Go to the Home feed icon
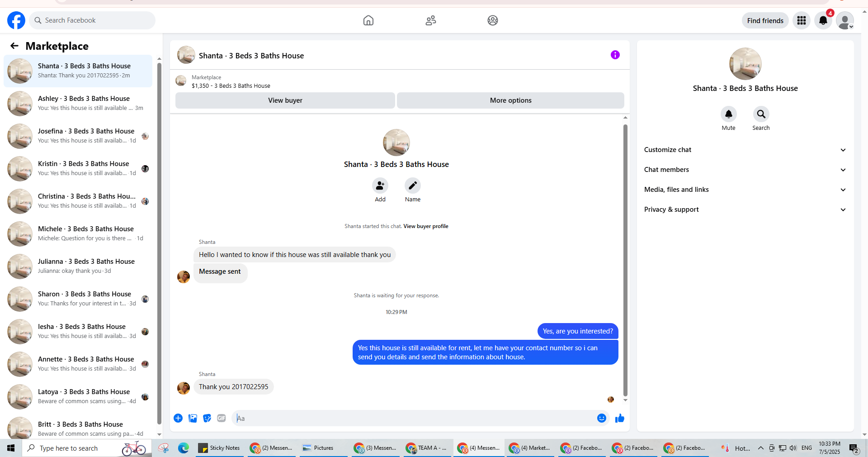 tap(368, 20)
